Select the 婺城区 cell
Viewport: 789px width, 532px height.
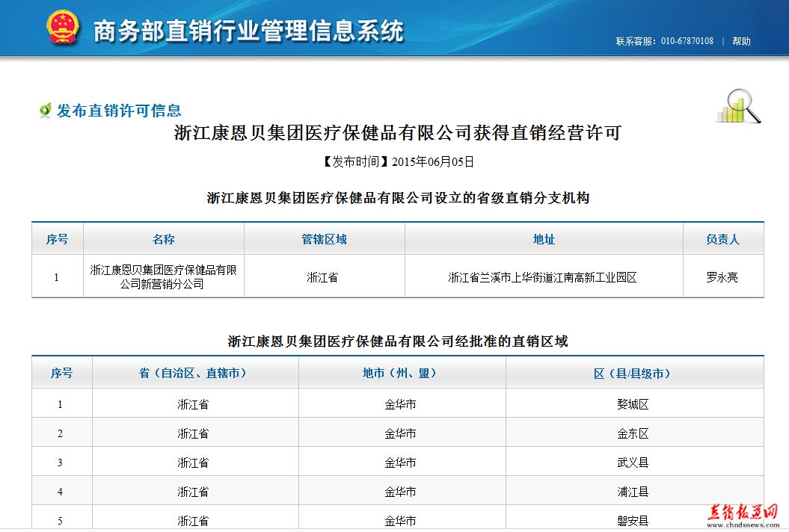[634, 403]
